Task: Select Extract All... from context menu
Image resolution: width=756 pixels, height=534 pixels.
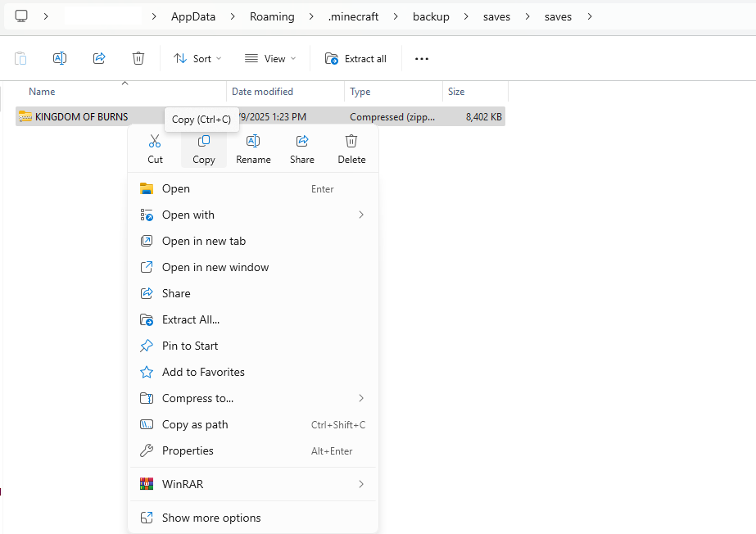Action: (x=191, y=319)
